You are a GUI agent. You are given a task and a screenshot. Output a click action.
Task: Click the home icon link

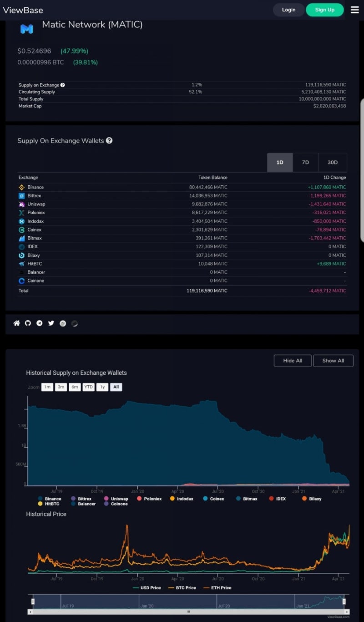click(17, 323)
